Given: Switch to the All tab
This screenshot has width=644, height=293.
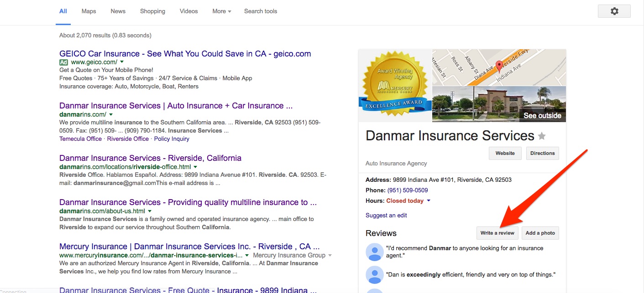Looking at the screenshot, I should [63, 11].
